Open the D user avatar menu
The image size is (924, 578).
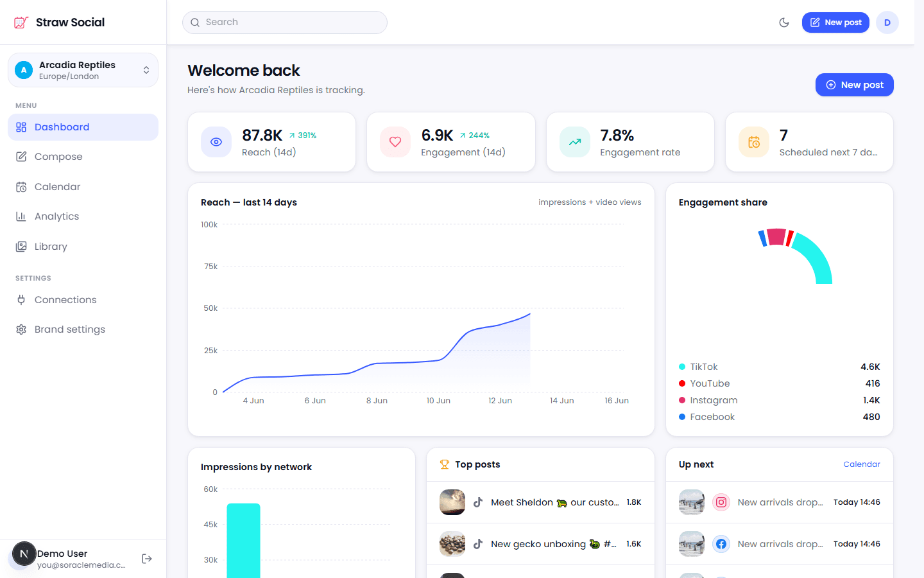(x=887, y=22)
